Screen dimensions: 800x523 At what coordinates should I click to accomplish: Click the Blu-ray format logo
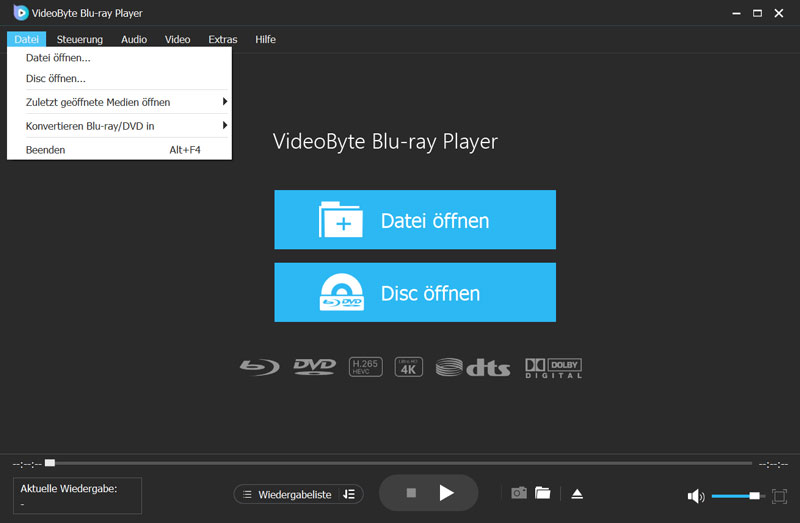point(260,367)
